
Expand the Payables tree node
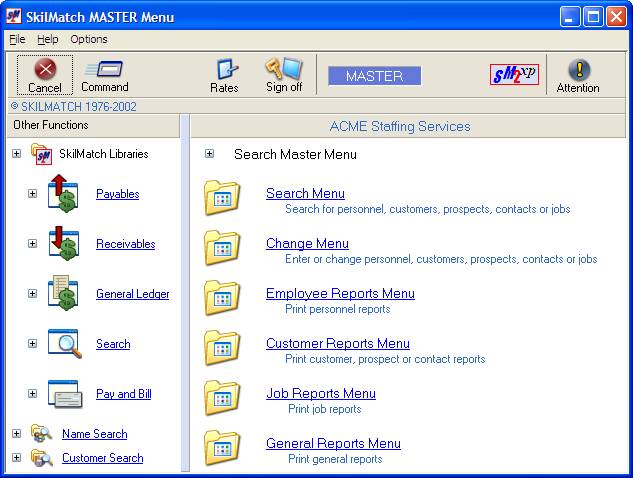point(33,193)
